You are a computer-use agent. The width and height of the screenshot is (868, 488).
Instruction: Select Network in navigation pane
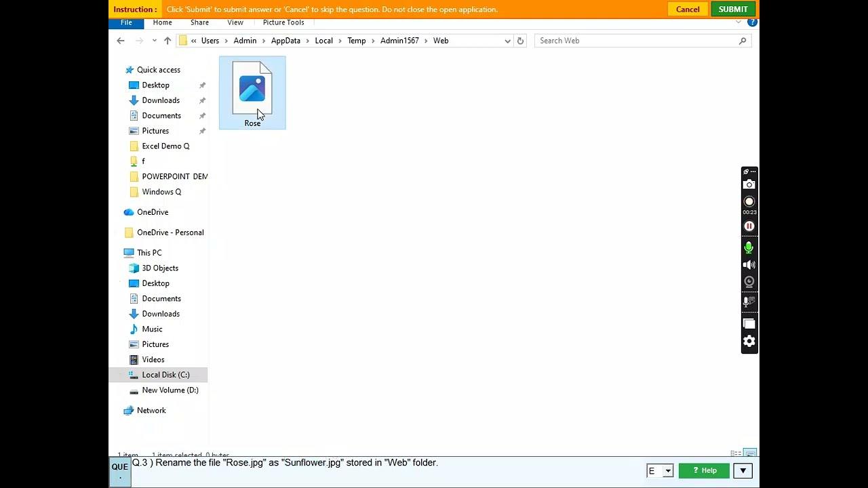tap(151, 411)
